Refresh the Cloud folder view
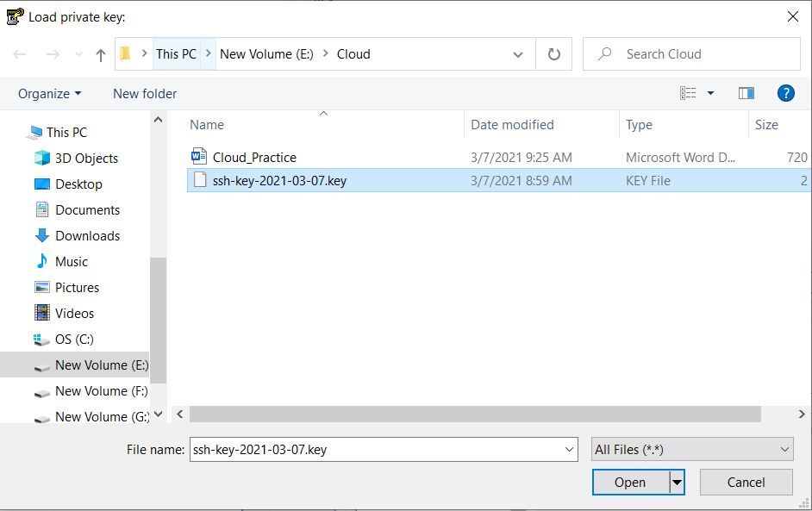This screenshot has width=812, height=511. click(x=553, y=53)
